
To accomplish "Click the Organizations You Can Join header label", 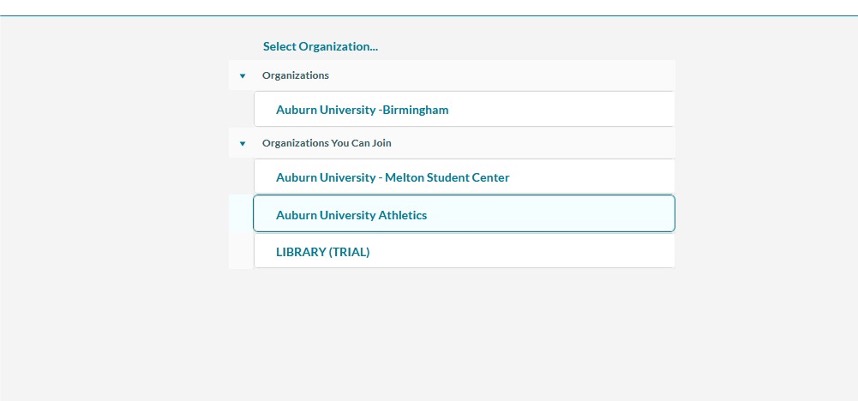I will click(x=327, y=143).
